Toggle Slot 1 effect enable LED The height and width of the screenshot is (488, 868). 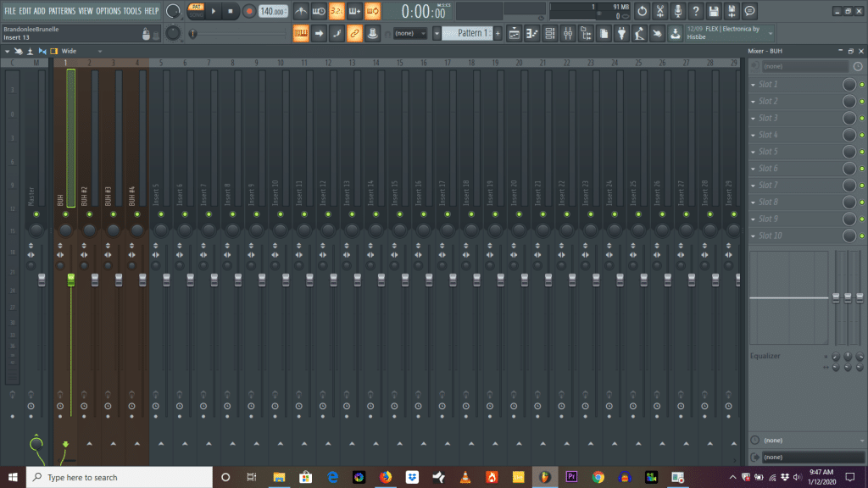click(862, 85)
